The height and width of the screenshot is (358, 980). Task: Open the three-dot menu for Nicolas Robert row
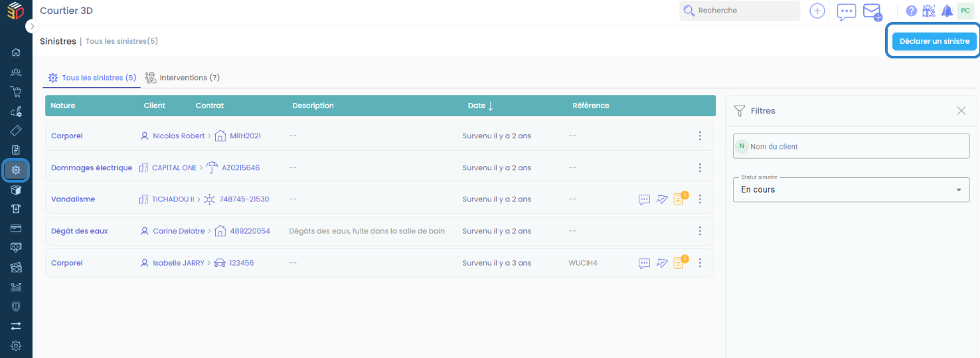(700, 135)
